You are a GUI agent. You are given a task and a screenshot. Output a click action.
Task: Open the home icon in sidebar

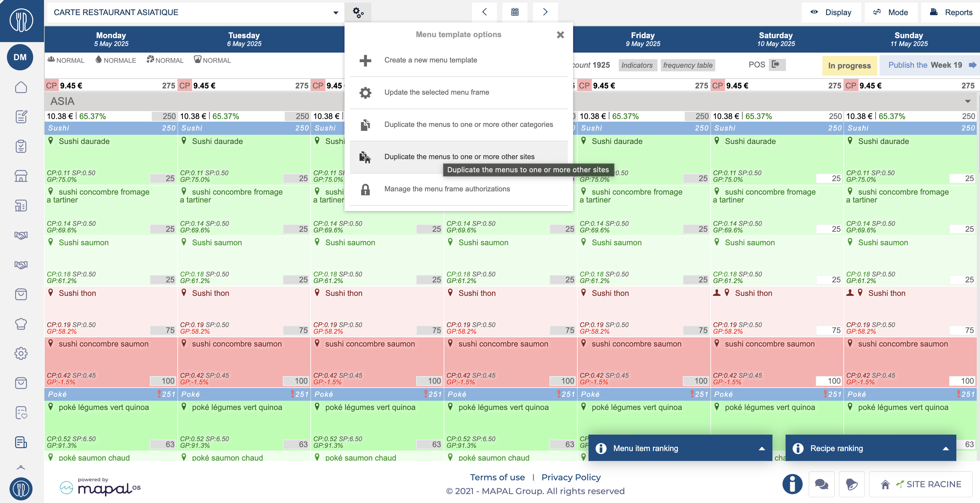[21, 87]
